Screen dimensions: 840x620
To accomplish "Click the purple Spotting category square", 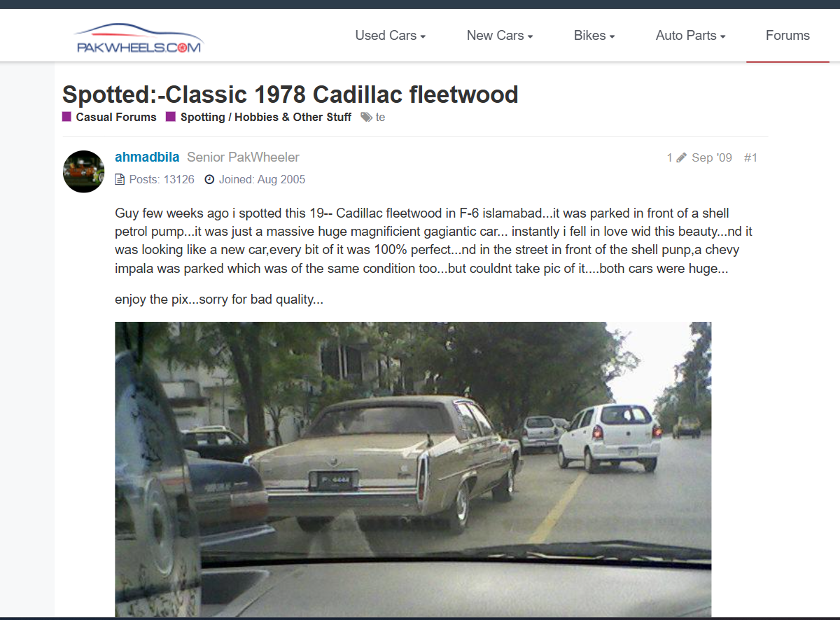I will (171, 117).
